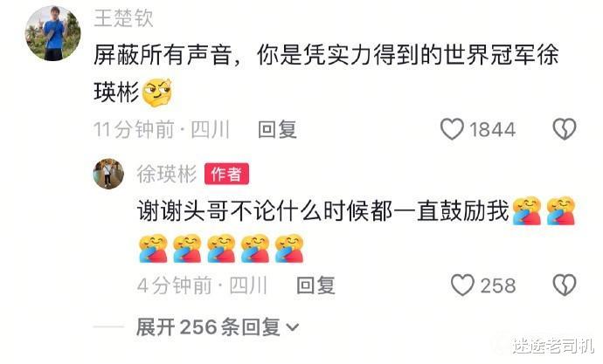Click the chevron arrow beside 256条回复
Image resolution: width=603 pixels, height=364 pixels.
pos(293,328)
